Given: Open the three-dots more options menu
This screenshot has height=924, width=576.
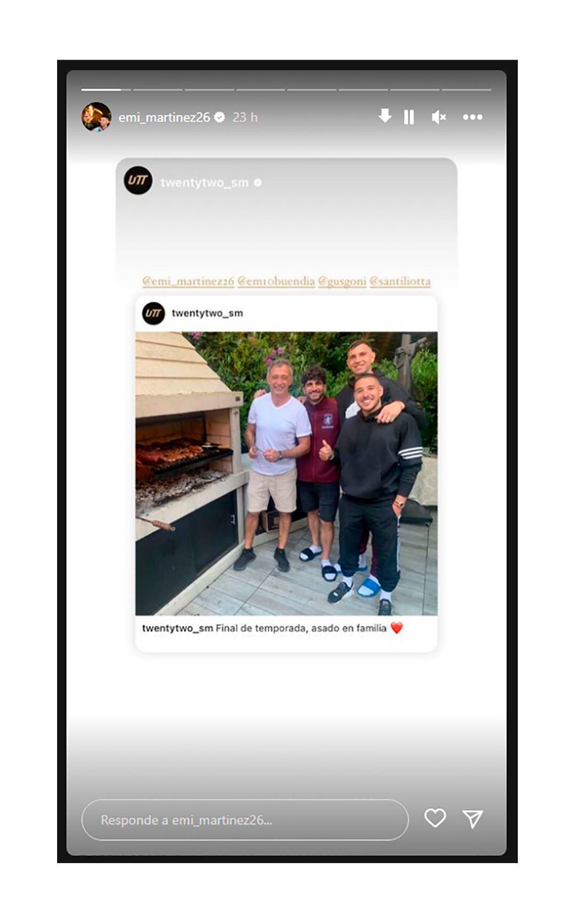Looking at the screenshot, I should point(473,117).
